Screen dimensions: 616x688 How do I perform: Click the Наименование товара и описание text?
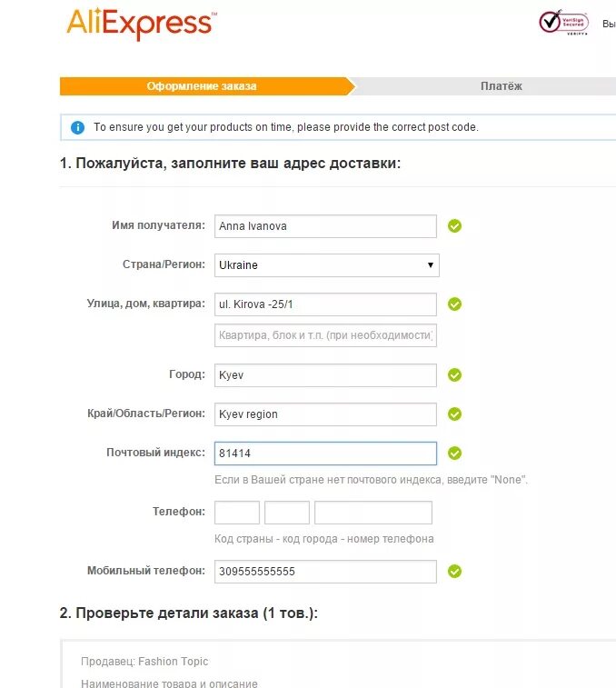coord(169,683)
